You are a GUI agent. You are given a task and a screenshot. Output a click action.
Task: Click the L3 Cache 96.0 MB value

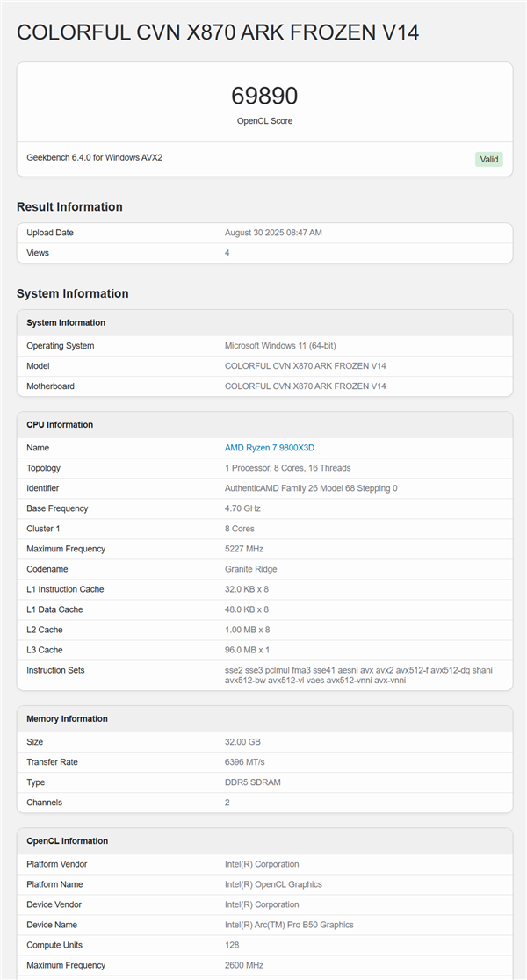click(x=247, y=650)
